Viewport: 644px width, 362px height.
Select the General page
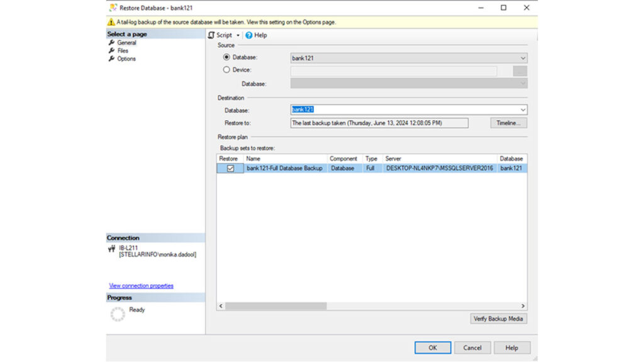pos(126,43)
